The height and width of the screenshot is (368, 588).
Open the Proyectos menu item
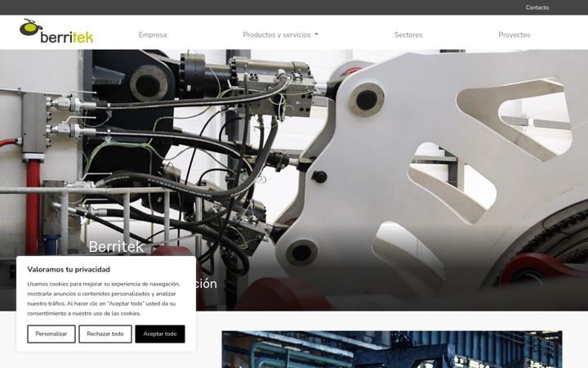(514, 34)
